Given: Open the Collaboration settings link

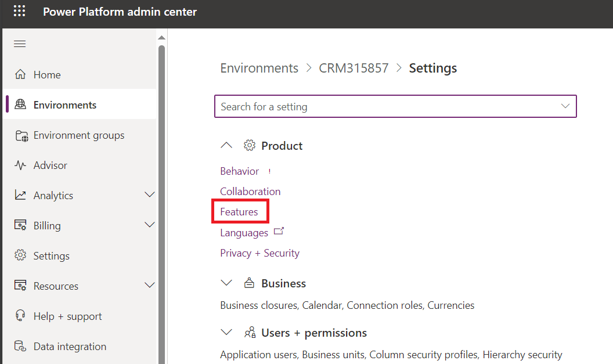Looking at the screenshot, I should [250, 191].
